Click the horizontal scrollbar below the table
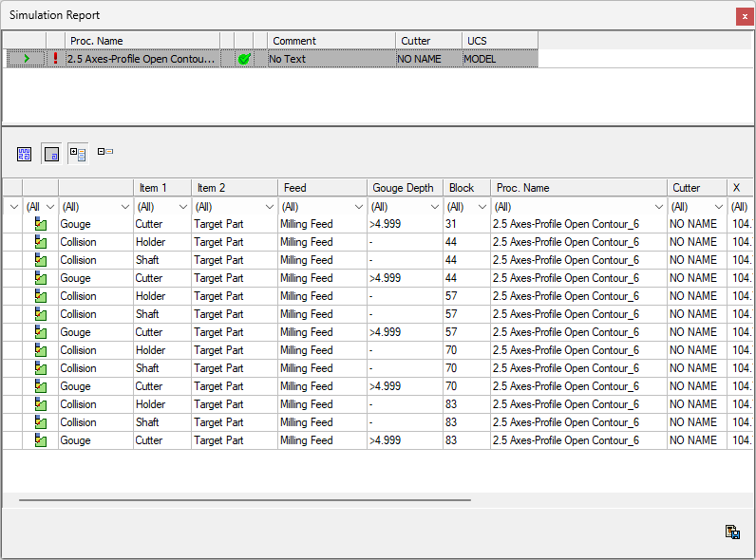Viewport: 756px width, 560px height. point(245,499)
